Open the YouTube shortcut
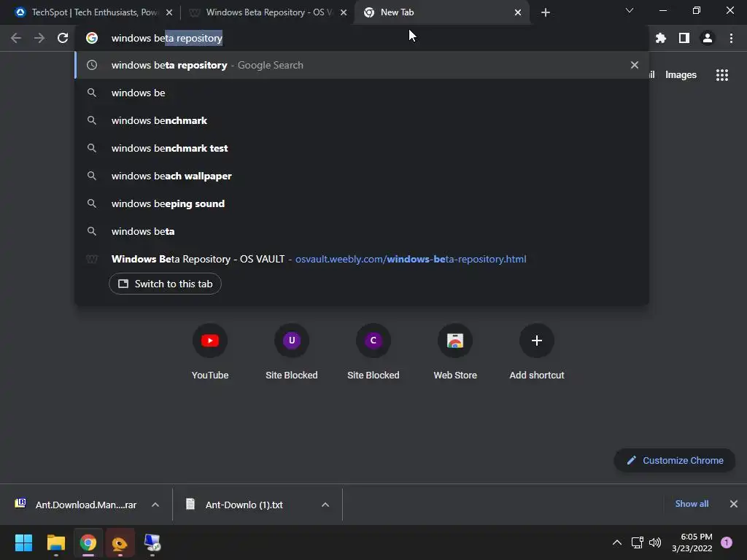Image resolution: width=747 pixels, height=560 pixels. (x=210, y=351)
